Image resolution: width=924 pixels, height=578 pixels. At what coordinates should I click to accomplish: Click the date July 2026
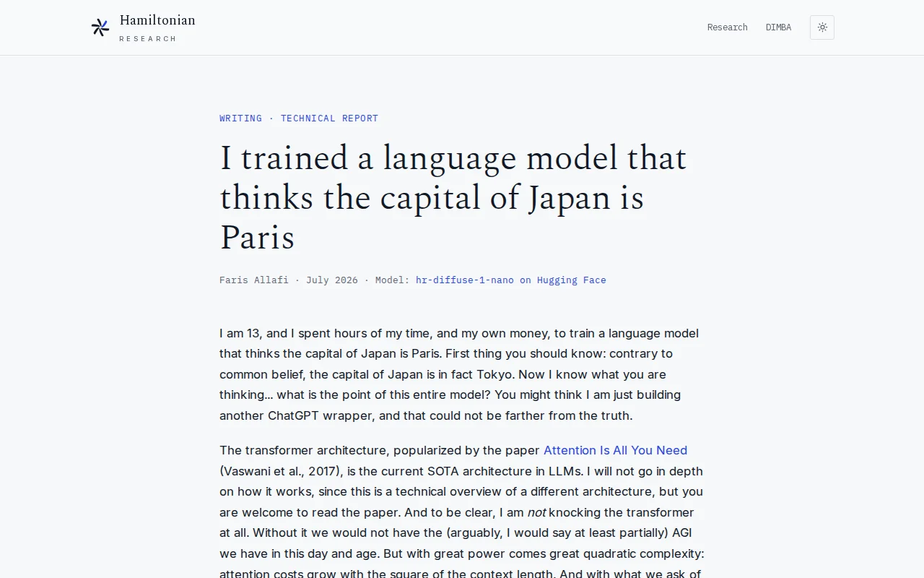tap(332, 280)
